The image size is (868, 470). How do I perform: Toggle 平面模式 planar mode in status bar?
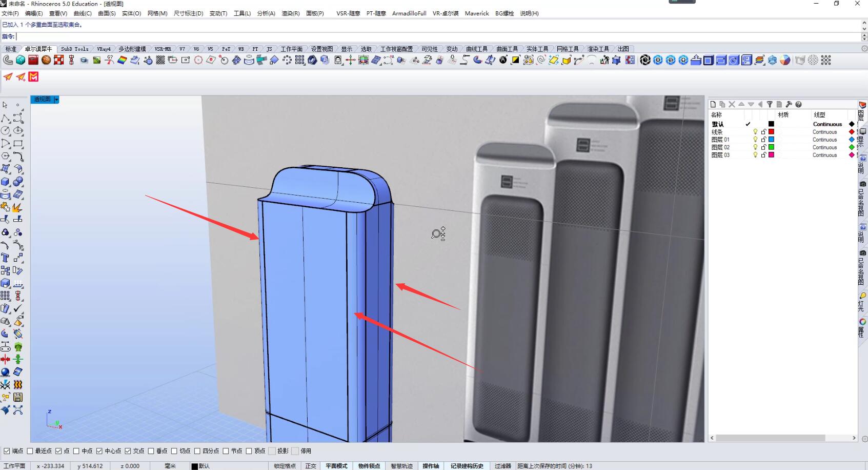[336, 466]
